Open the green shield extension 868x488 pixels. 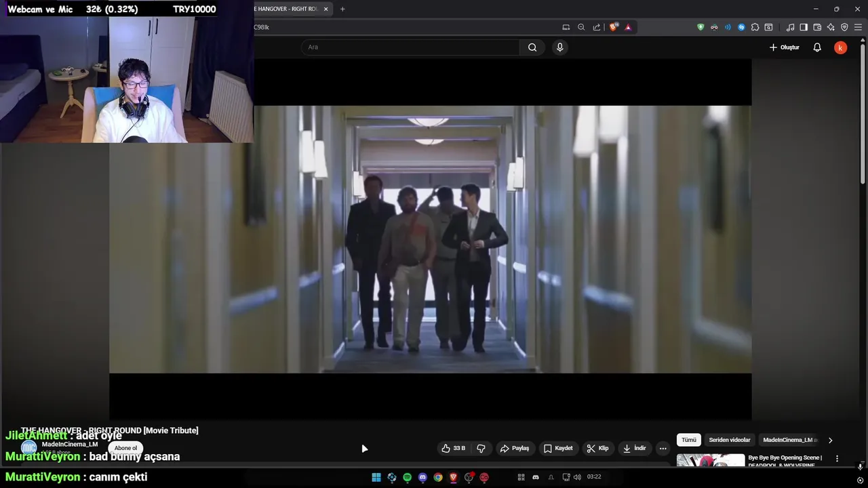[701, 27]
